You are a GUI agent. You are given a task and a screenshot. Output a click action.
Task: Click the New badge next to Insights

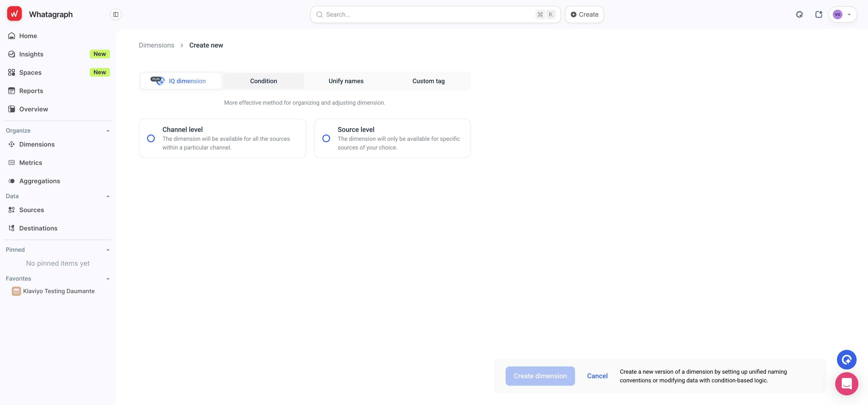pyautogui.click(x=100, y=54)
